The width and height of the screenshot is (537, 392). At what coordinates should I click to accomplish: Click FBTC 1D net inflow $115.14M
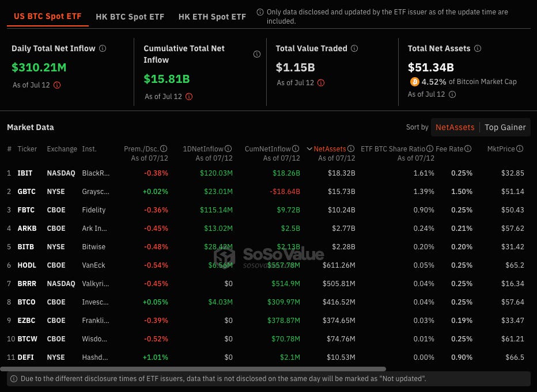point(216,210)
